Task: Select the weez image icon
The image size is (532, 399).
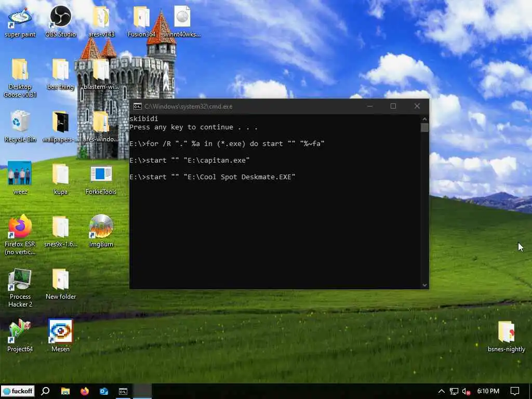Action: click(x=20, y=178)
